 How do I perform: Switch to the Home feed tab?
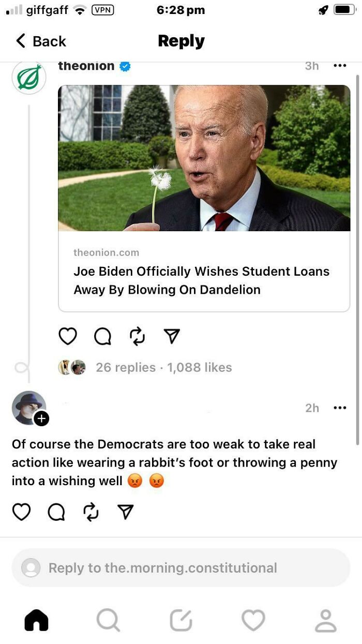(x=36, y=619)
